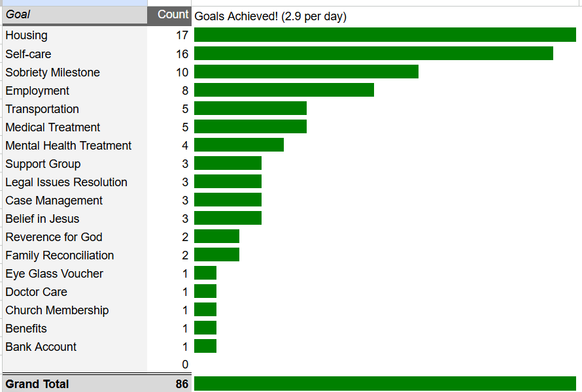Image resolution: width=582 pixels, height=392 pixels.
Task: Select the Reverence for God label
Action: [x=54, y=237]
